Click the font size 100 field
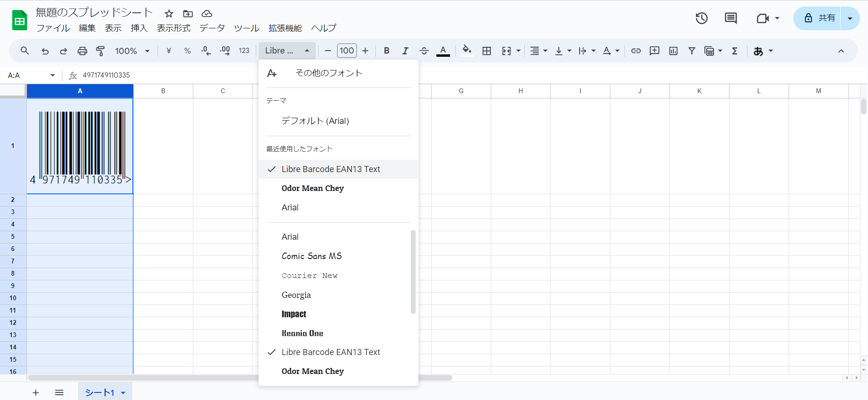Image resolution: width=868 pixels, height=400 pixels. [x=347, y=51]
